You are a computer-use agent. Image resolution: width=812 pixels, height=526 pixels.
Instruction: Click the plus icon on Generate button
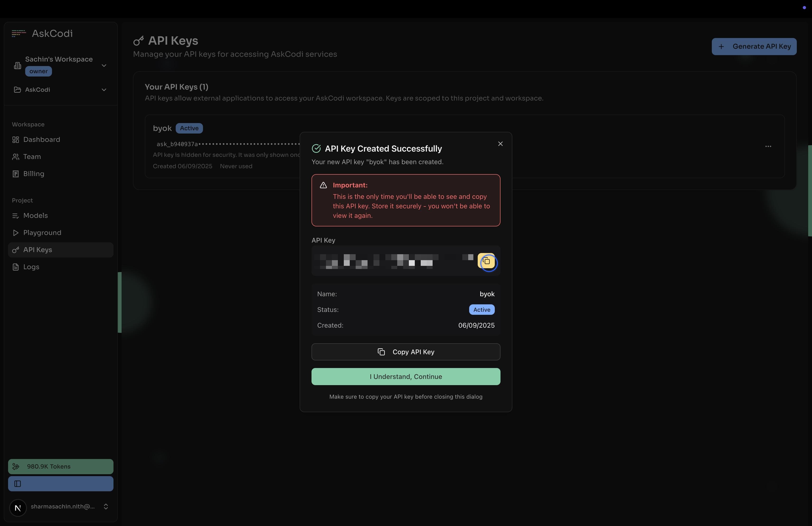tap(721, 46)
